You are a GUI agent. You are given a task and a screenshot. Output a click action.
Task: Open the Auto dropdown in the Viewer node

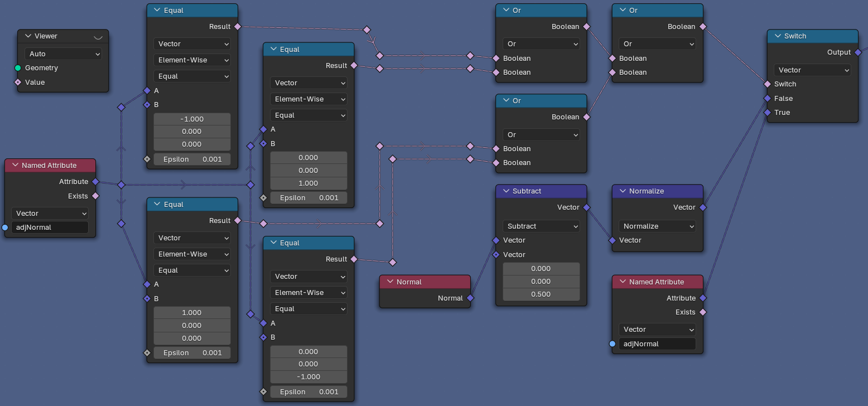pyautogui.click(x=63, y=54)
